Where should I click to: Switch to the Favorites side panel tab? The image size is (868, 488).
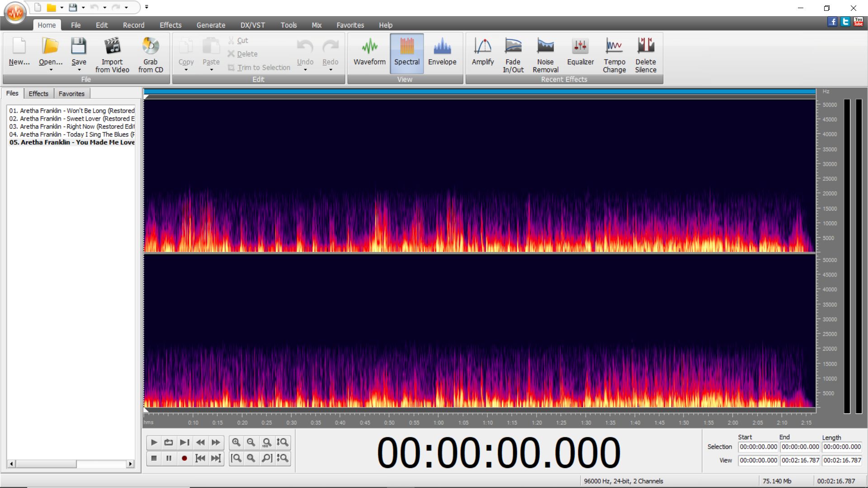click(71, 94)
